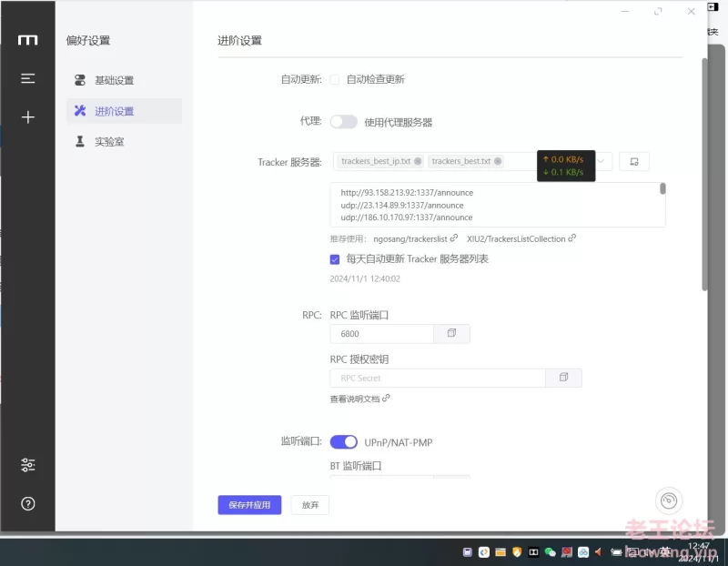The image size is (728, 566).
Task: Click tracker line udp://23.134.89.9:1337/announce
Action: point(401,206)
